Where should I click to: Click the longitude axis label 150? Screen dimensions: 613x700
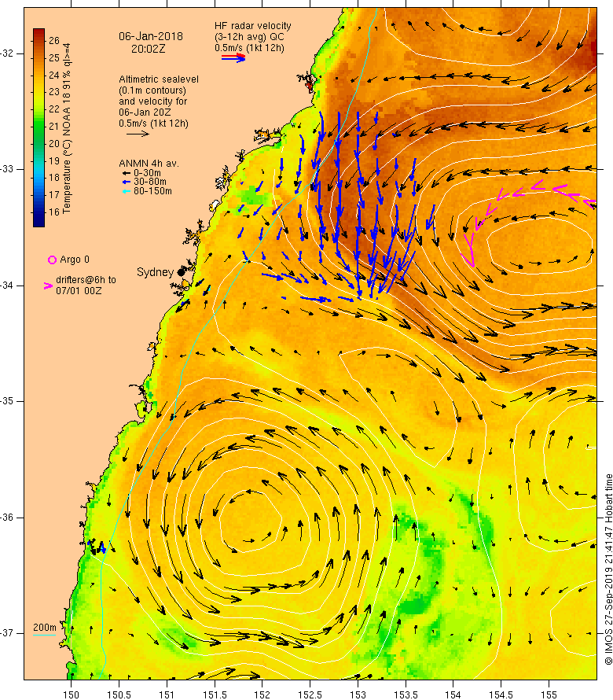coord(71,694)
